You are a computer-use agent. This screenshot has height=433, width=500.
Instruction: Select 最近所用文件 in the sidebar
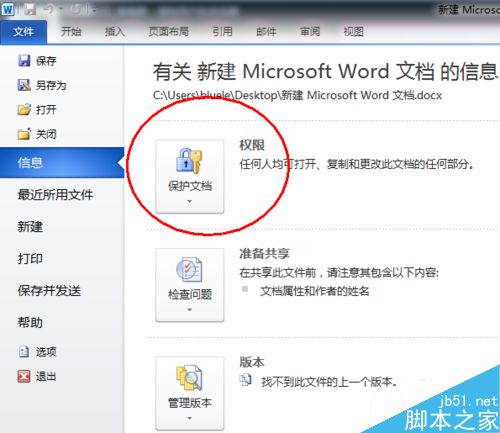click(x=55, y=194)
